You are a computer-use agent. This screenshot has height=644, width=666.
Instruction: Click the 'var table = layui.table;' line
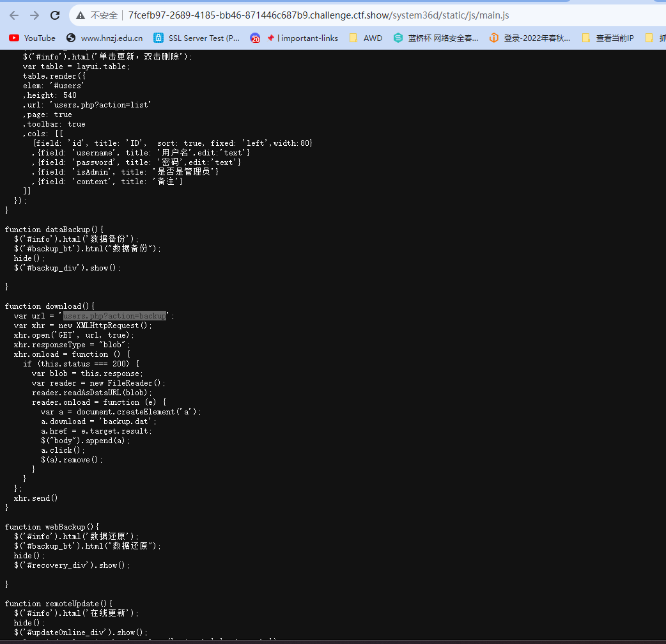(76, 67)
